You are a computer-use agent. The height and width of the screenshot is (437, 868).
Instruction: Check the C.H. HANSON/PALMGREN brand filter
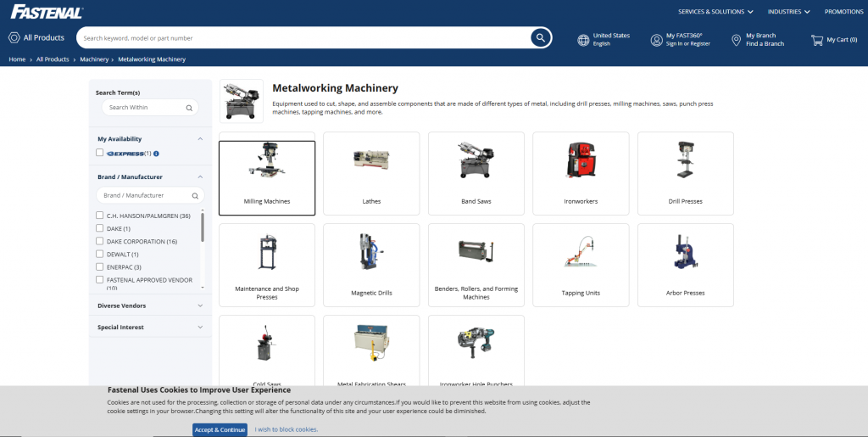click(x=100, y=215)
